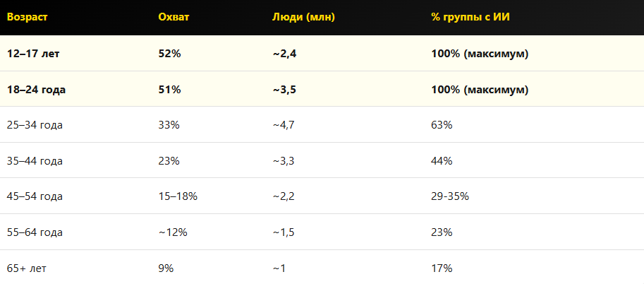Click the 25–34 года age cell
Screen dimensions: 644x284
(35, 125)
